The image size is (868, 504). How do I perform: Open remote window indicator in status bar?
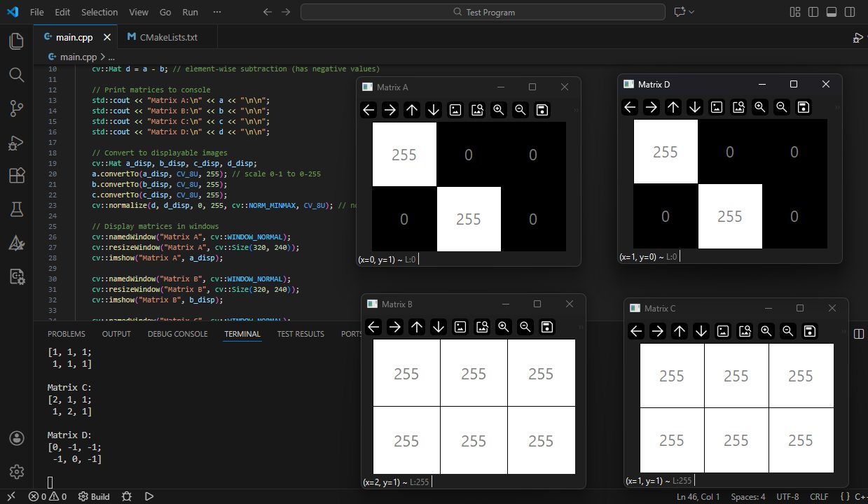[11, 496]
